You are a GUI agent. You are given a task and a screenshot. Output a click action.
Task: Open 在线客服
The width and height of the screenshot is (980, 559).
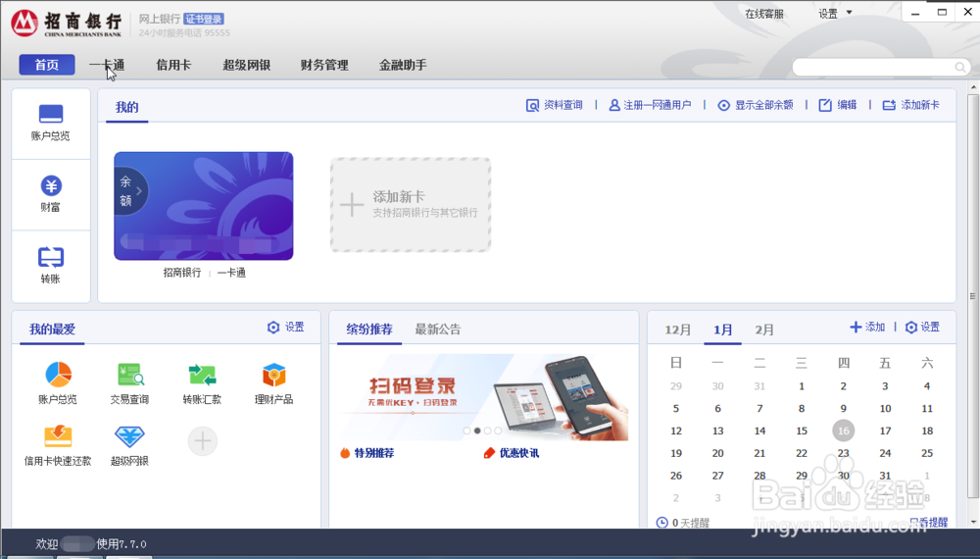coord(763,14)
